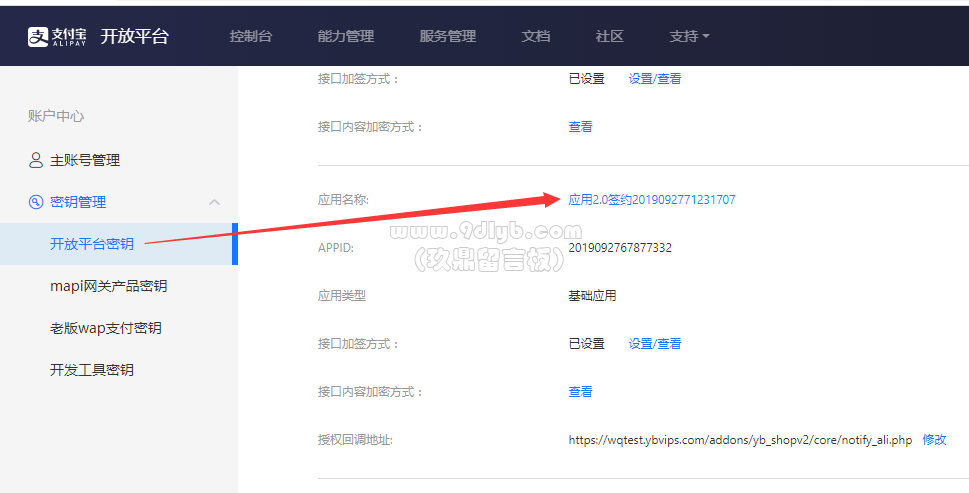Click the 账户中心 sidebar heading
Image resolution: width=969 pixels, height=493 pixels.
[56, 116]
